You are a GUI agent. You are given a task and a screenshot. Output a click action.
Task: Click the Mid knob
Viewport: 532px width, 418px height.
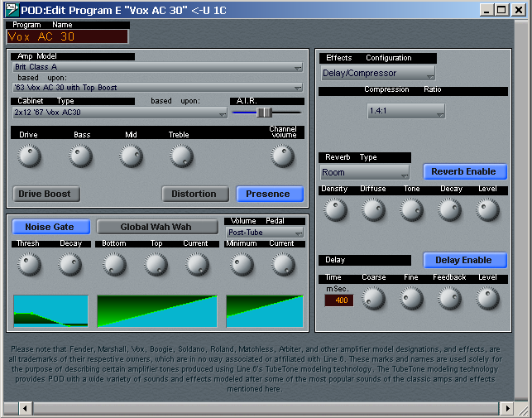(x=132, y=155)
